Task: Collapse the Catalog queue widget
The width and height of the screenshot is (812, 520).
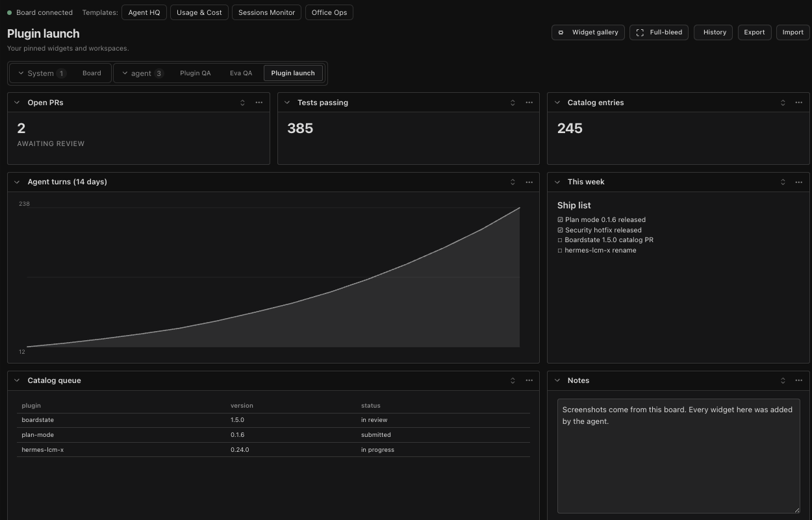Action: tap(17, 380)
